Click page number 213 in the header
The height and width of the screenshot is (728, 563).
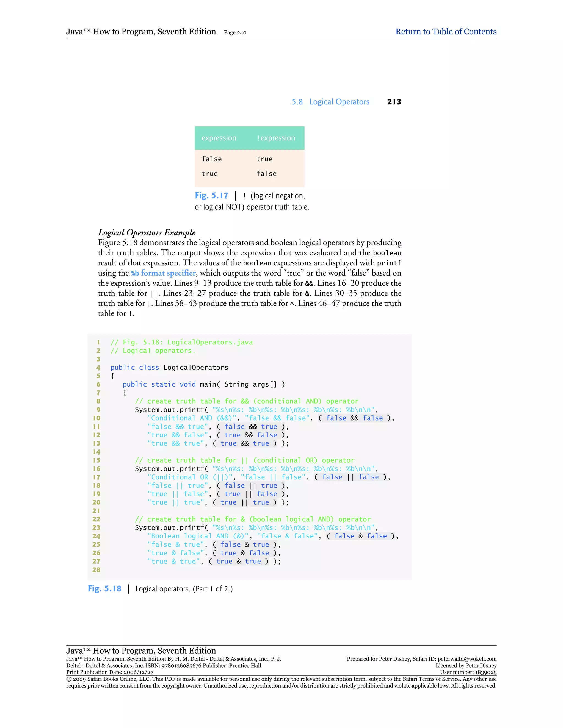394,102
